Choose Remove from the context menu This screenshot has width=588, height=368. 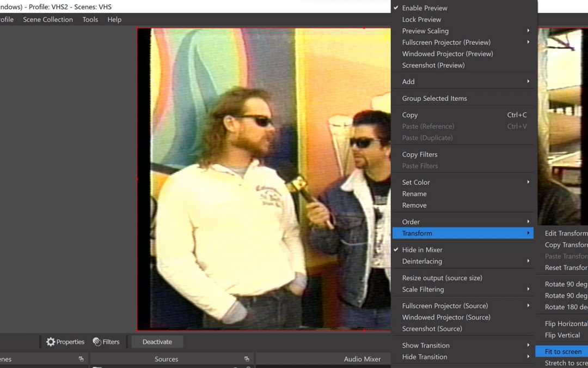click(x=414, y=206)
